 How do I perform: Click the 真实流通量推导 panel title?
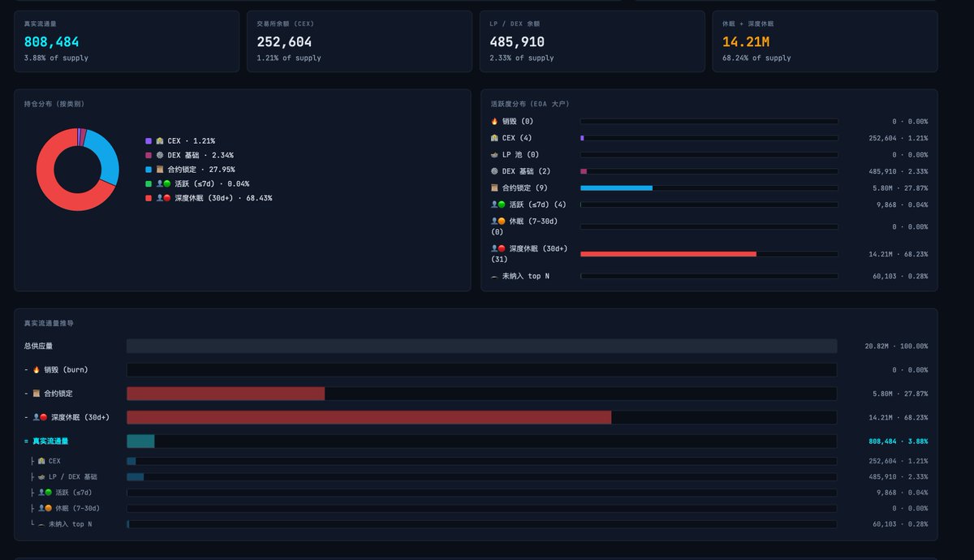48,323
